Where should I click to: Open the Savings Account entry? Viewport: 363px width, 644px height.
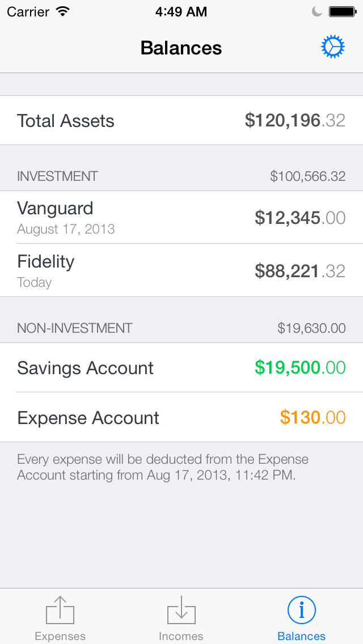(181, 368)
